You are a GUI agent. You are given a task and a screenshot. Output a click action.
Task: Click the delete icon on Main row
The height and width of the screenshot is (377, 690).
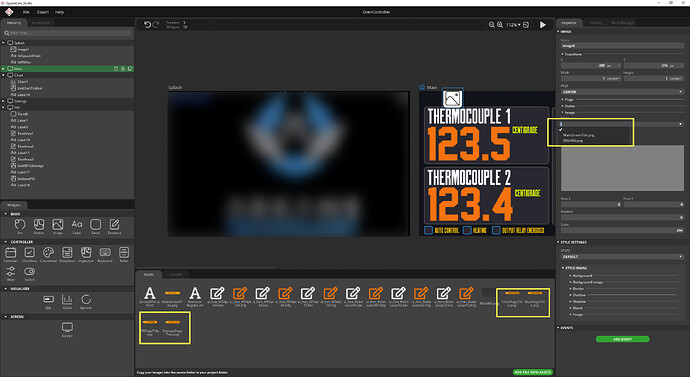pyautogui.click(x=116, y=69)
